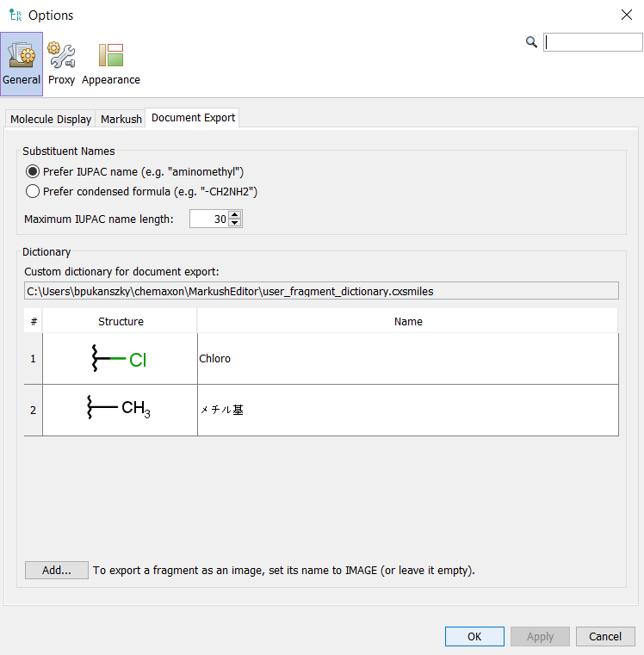Click the search magnifier icon
This screenshot has height=655, width=644.
tap(531, 41)
